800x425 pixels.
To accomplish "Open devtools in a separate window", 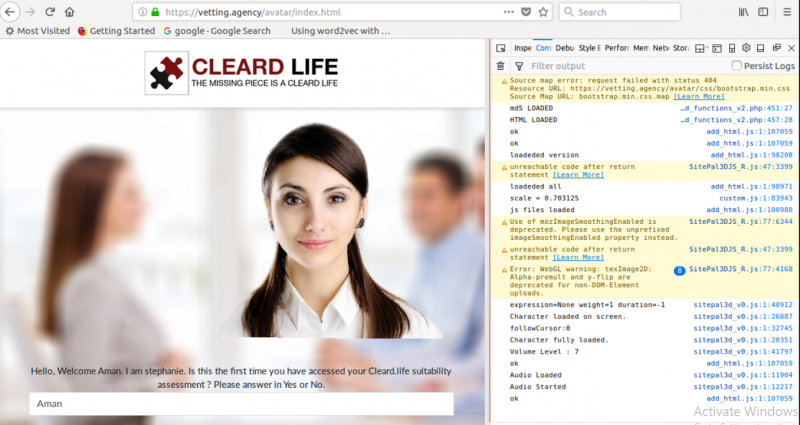I will click(x=777, y=47).
